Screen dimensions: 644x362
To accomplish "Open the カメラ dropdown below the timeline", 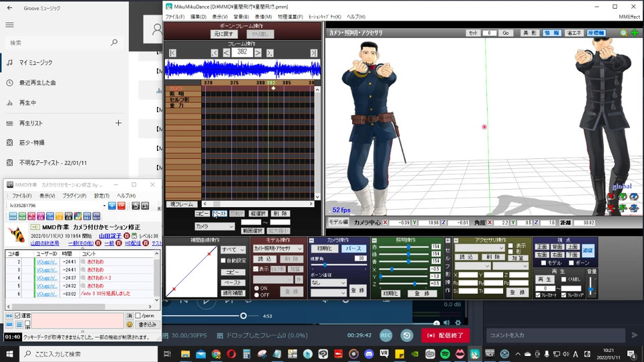I will [214, 227].
